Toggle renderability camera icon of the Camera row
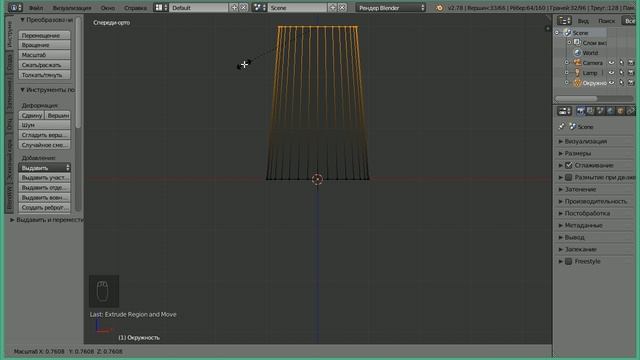The width and height of the screenshot is (640, 360). coord(631,62)
